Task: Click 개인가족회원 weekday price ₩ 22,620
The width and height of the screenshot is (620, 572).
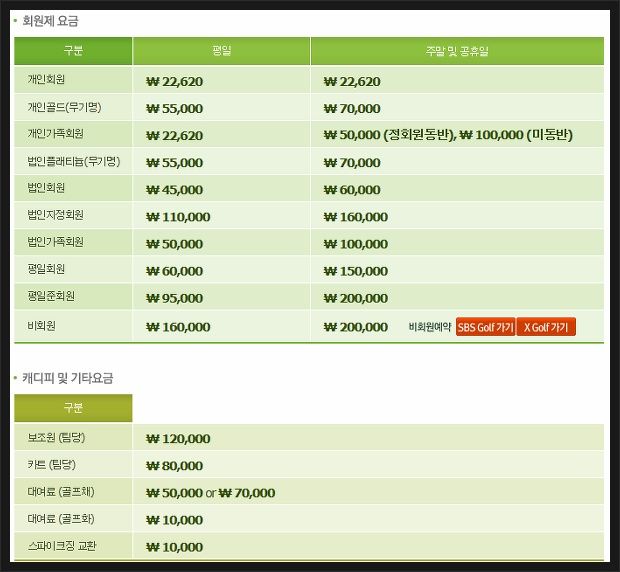Action: (x=174, y=136)
